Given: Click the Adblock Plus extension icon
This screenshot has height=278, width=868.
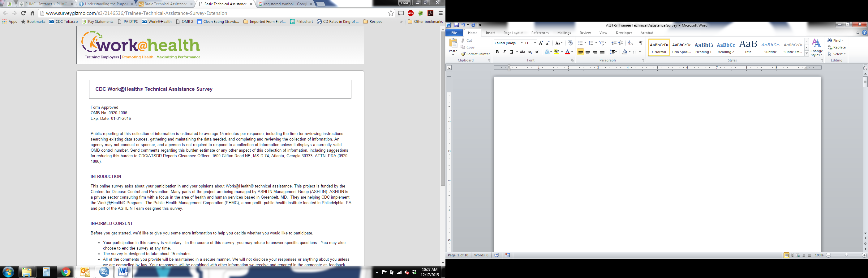Looking at the screenshot, I should pyautogui.click(x=411, y=13).
